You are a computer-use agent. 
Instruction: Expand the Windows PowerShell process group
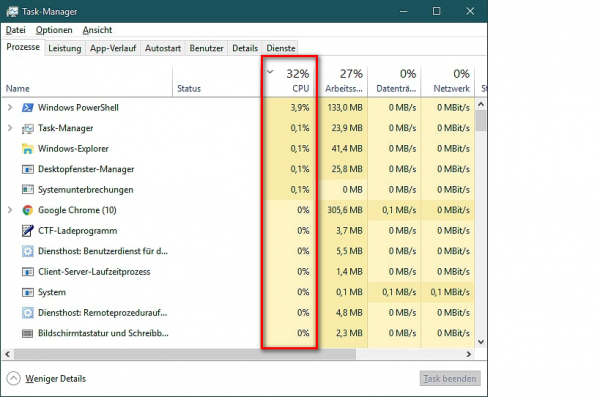pyautogui.click(x=10, y=108)
